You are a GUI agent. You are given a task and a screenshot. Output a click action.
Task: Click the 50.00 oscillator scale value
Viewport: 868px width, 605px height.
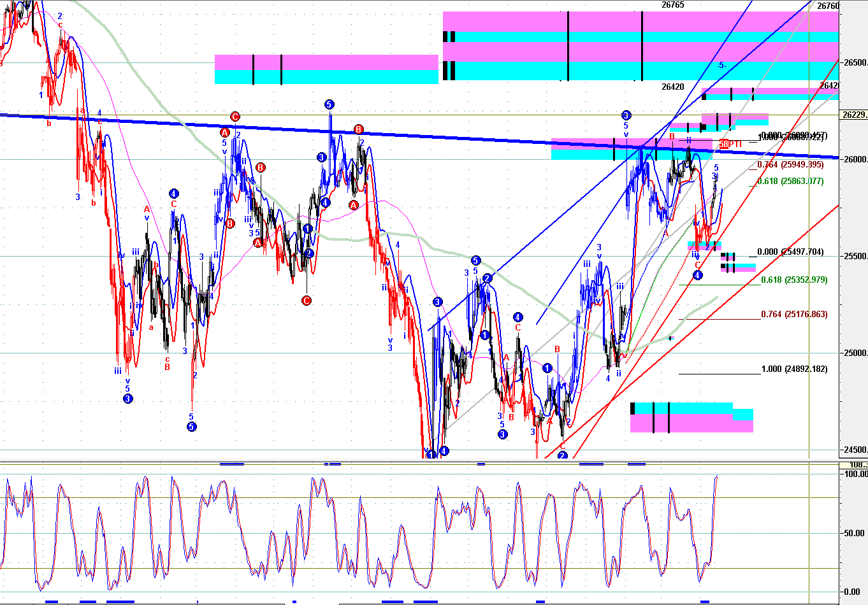pyautogui.click(x=855, y=533)
